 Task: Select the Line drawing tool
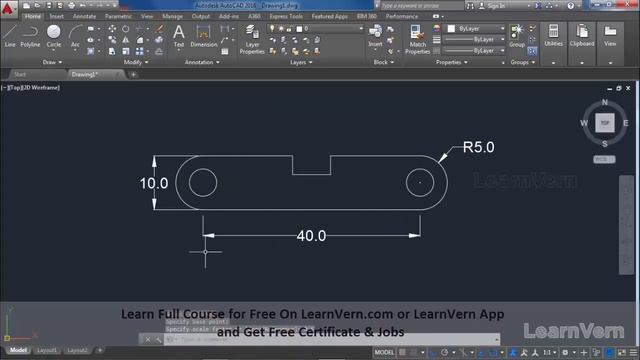pyautogui.click(x=10, y=36)
